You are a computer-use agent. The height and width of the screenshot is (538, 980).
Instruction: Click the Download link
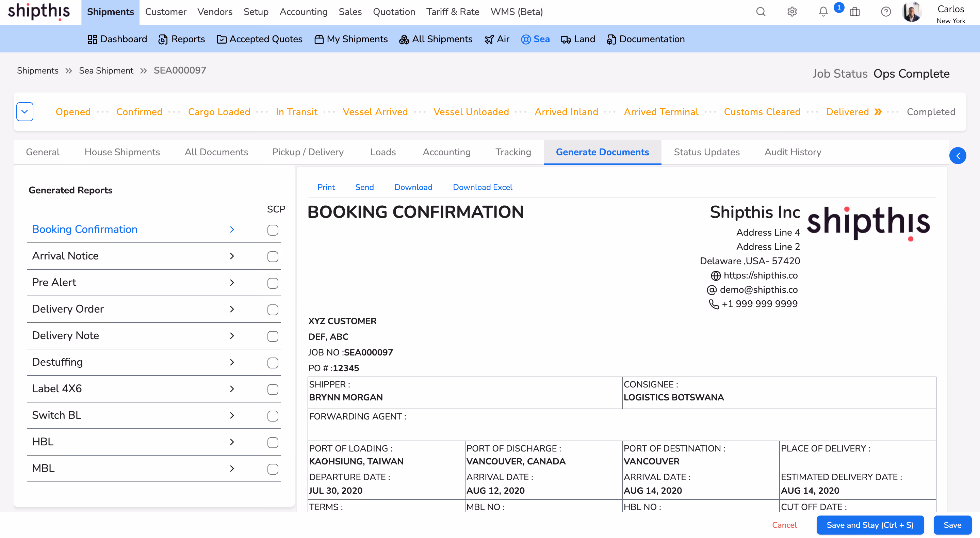(x=413, y=187)
